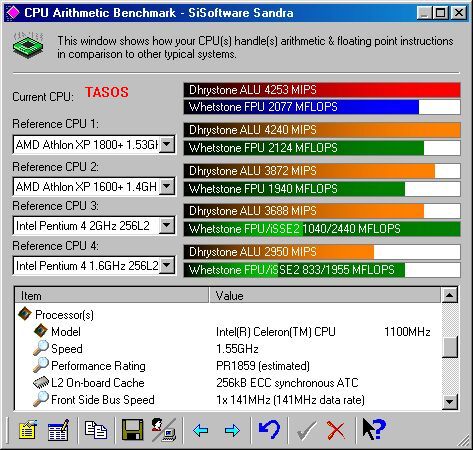Image resolution: width=473 pixels, height=450 pixels.
Task: Click the Dhrystone ALU 3872 MIPS bar
Action: pos(322,171)
